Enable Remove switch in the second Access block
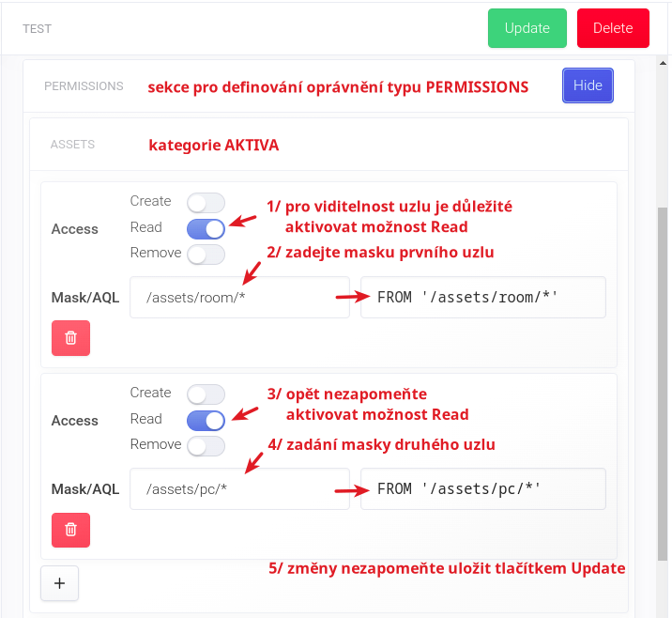Screen dimensions: 672x618 pos(206,446)
